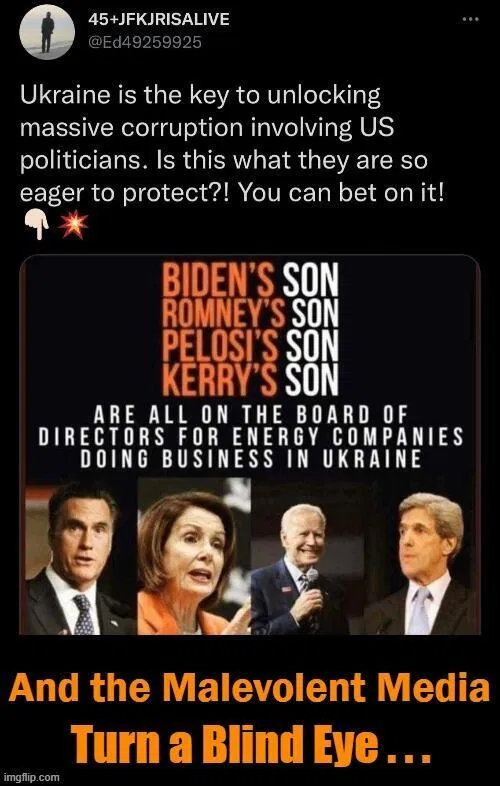500x786 pixels.
Task: Open the three-dot more options menu
Action: point(470,20)
